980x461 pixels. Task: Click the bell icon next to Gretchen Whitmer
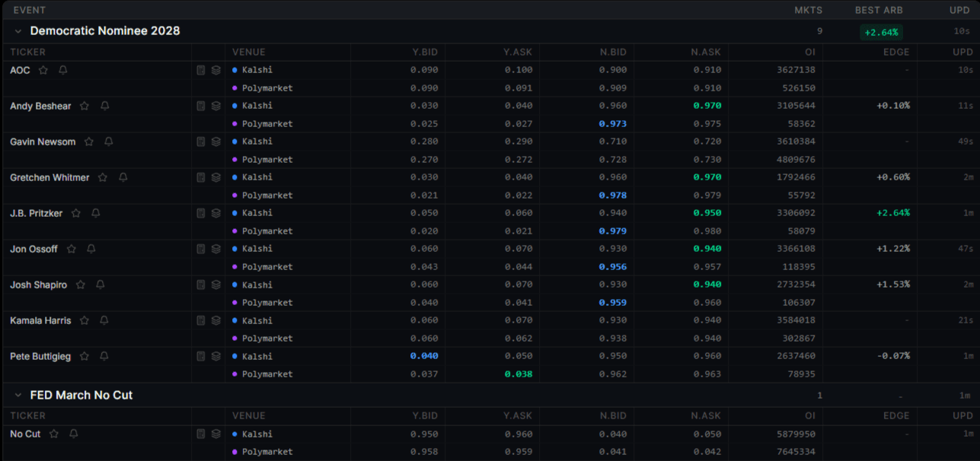(x=123, y=177)
